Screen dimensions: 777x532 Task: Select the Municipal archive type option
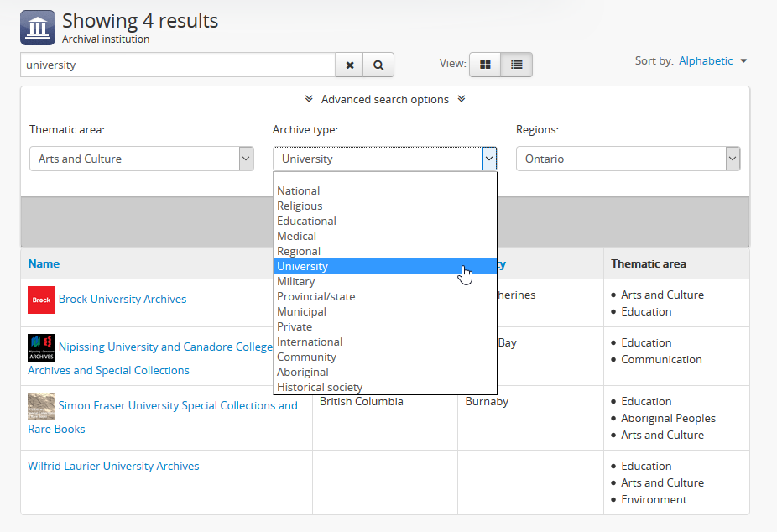point(301,311)
